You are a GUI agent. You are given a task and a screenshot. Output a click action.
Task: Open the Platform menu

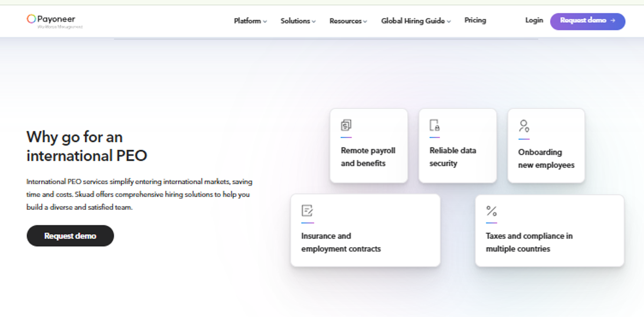(x=250, y=21)
